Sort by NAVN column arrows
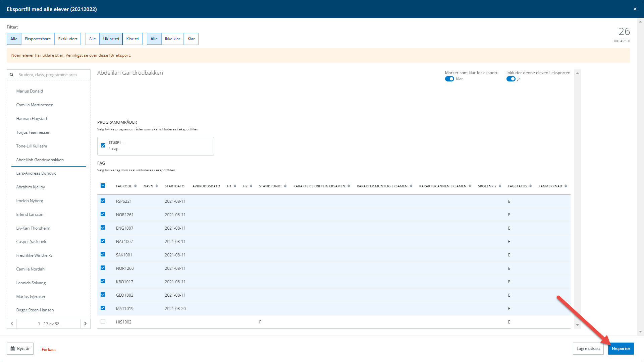644x362 pixels. click(x=157, y=186)
